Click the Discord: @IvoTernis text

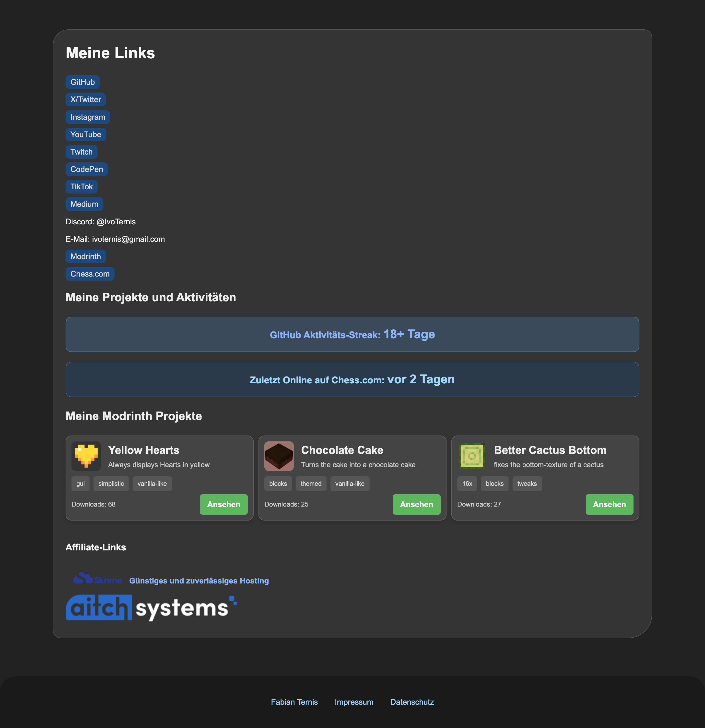pyautogui.click(x=101, y=222)
